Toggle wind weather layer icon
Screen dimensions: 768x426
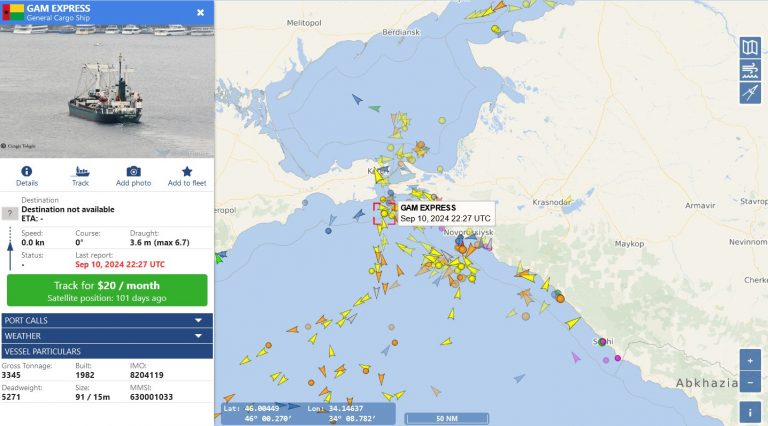[750, 70]
